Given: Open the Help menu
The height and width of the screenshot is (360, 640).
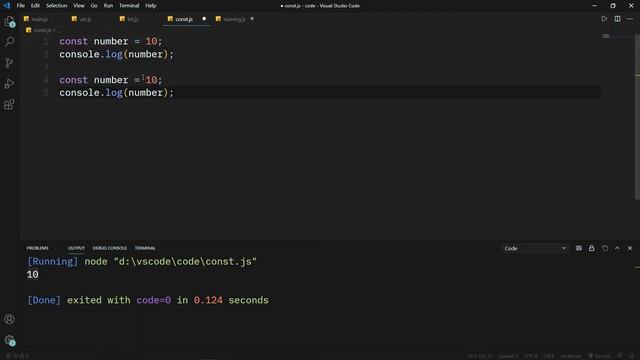Looking at the screenshot, I should (x=151, y=6).
